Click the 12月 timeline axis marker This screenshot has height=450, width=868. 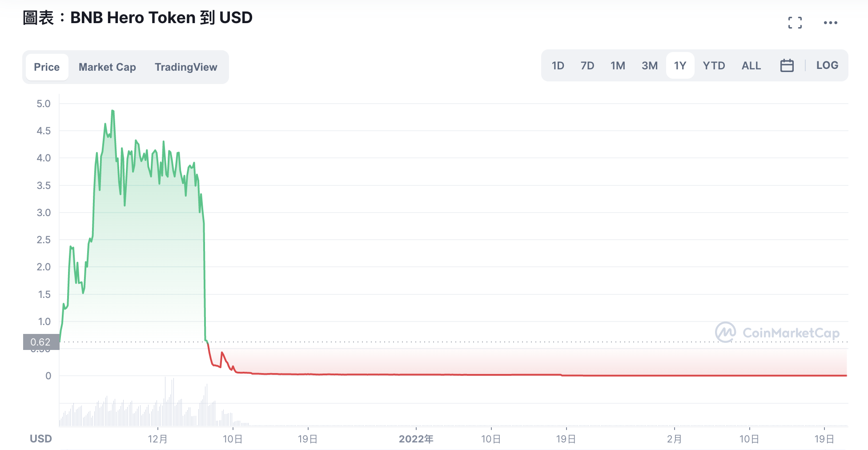point(157,439)
